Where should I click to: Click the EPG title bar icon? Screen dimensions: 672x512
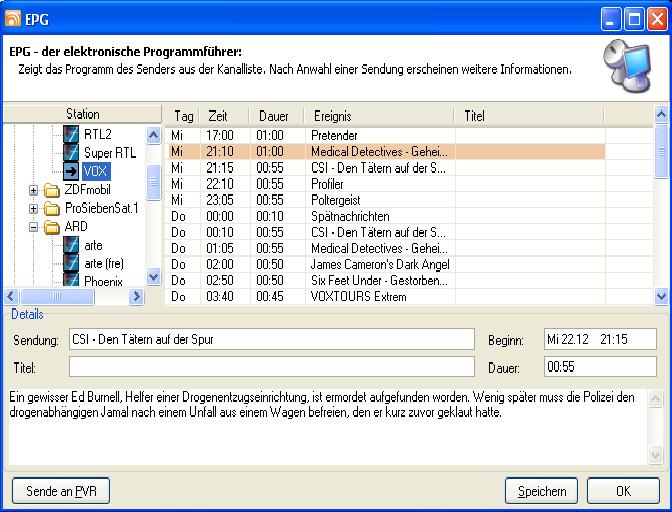pyautogui.click(x=12, y=18)
